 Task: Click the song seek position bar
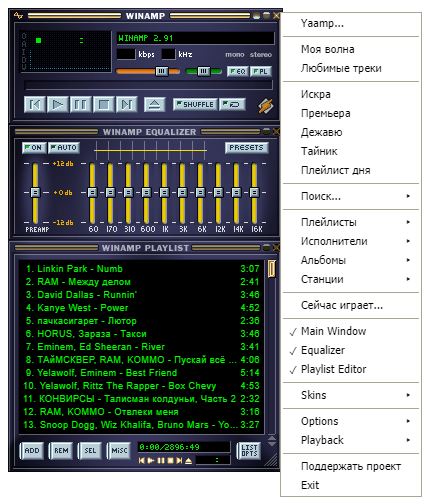[x=149, y=85]
